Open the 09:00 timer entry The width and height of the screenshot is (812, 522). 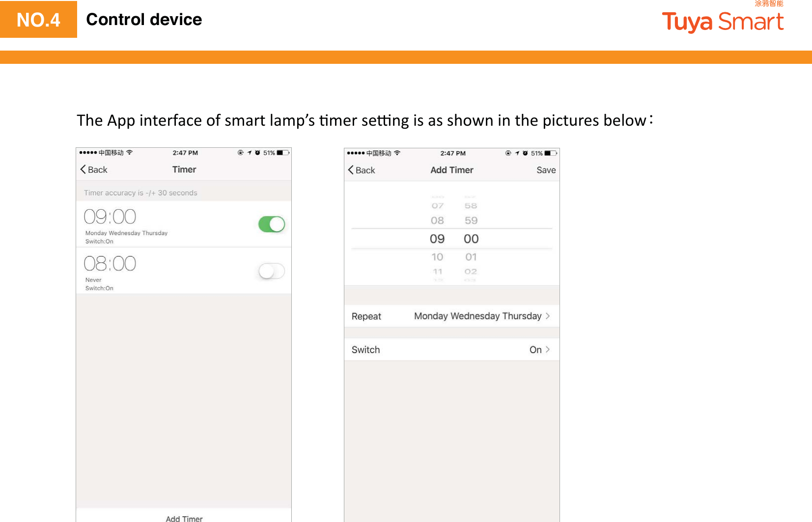pos(184,224)
